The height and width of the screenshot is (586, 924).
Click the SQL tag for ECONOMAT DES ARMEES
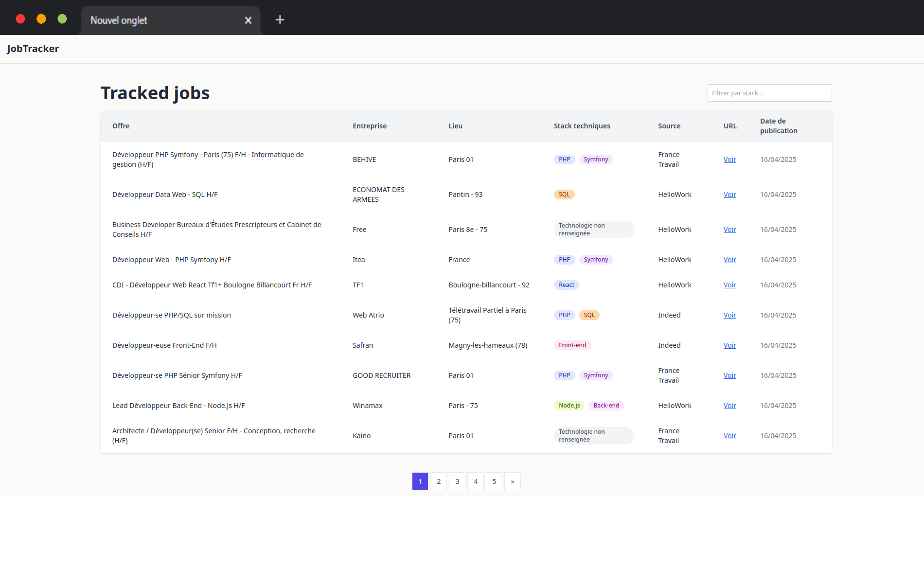coord(564,195)
